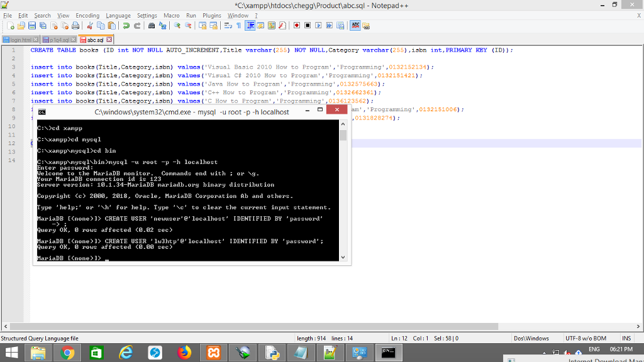Toggle INS insert mode in status bar
The width and height of the screenshot is (644, 362).
tap(626, 339)
